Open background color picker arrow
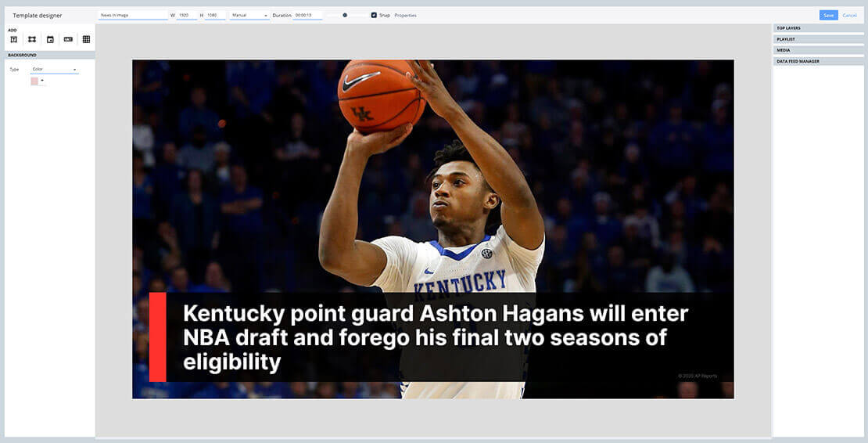Screen dimensions: 868x443 tap(42, 81)
